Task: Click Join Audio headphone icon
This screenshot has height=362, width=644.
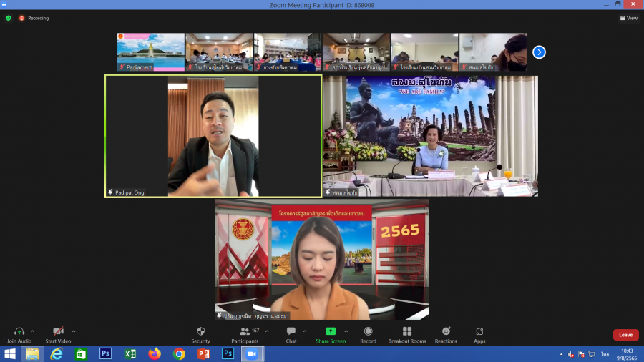Action: click(19, 331)
